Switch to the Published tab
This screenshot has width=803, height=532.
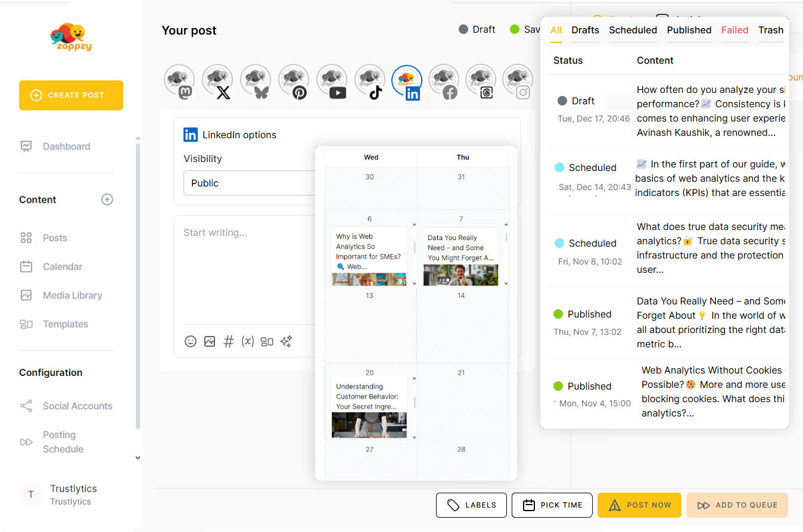[x=689, y=30]
